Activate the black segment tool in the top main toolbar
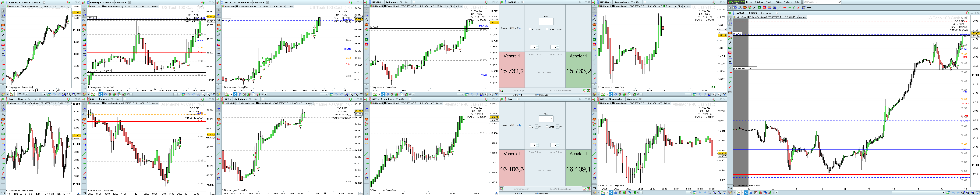The image size is (980, 195). pyautogui.click(x=755, y=7)
